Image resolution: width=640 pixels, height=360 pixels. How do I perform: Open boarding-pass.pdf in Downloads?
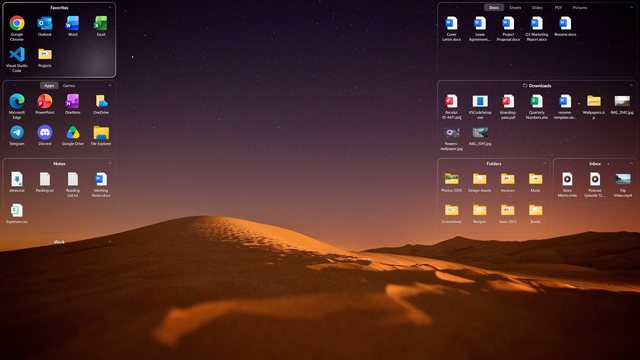508,101
